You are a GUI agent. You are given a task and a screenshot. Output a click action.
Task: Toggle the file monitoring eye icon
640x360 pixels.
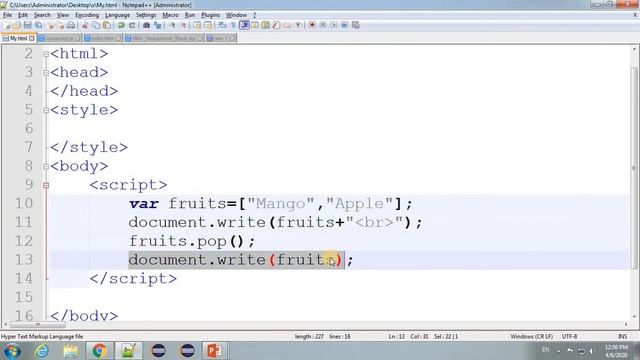pyautogui.click(x=298, y=25)
